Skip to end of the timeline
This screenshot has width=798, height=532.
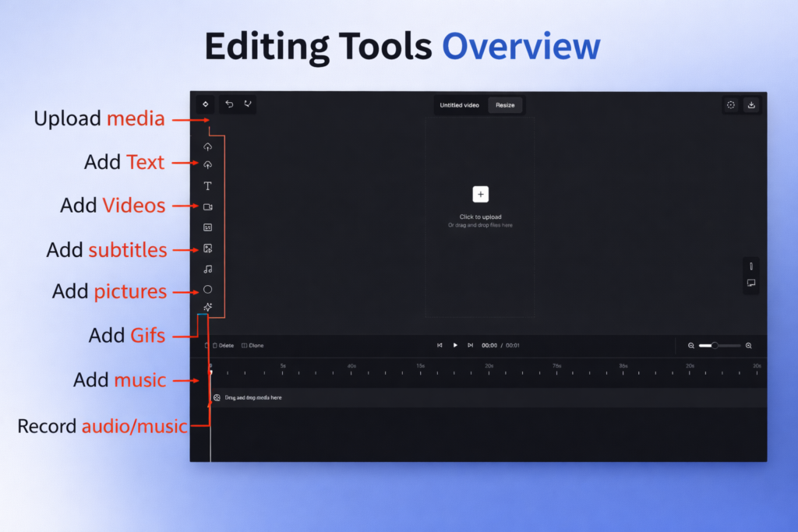click(x=470, y=345)
